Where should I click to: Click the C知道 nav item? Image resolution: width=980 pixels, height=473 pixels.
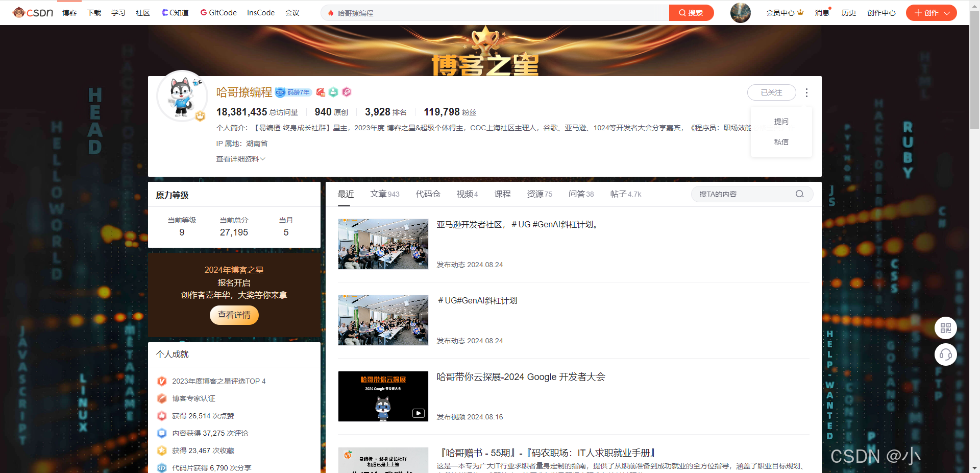pyautogui.click(x=175, y=13)
